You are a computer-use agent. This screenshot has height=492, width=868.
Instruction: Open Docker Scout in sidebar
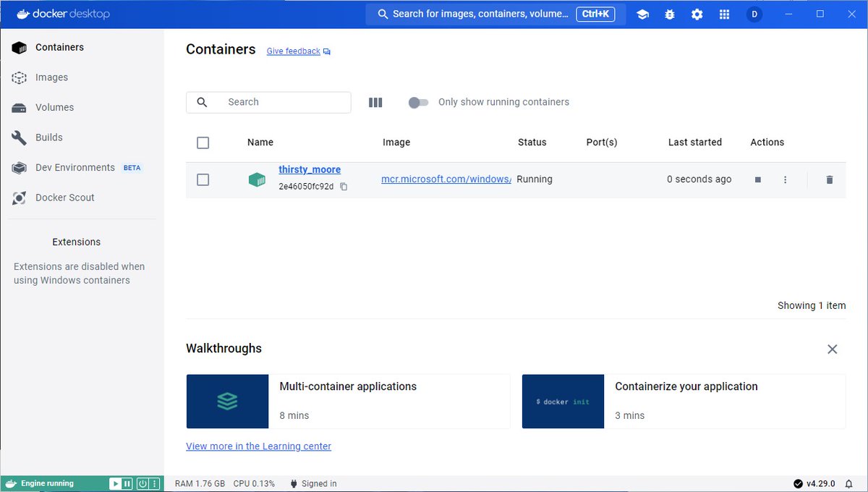(x=82, y=198)
